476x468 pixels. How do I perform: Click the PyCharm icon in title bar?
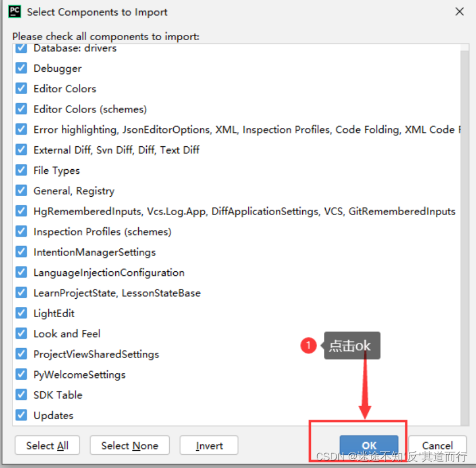(x=14, y=11)
